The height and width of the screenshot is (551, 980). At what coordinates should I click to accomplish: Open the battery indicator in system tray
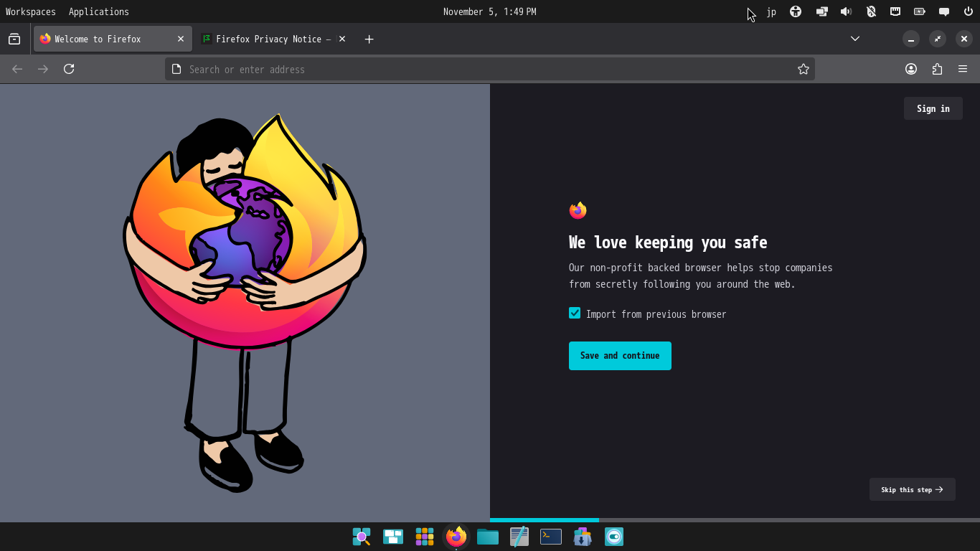coord(920,11)
